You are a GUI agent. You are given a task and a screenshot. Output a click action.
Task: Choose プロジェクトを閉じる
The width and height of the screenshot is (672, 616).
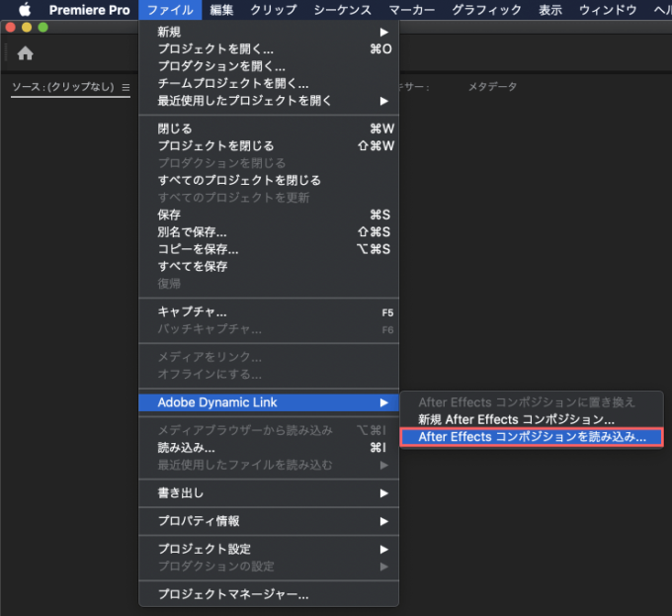(269, 145)
